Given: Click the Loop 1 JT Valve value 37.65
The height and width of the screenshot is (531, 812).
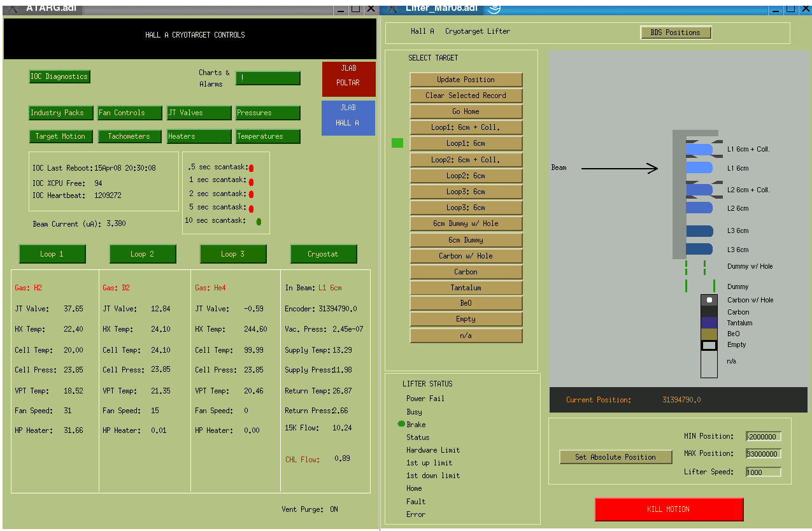Looking at the screenshot, I should point(73,309).
